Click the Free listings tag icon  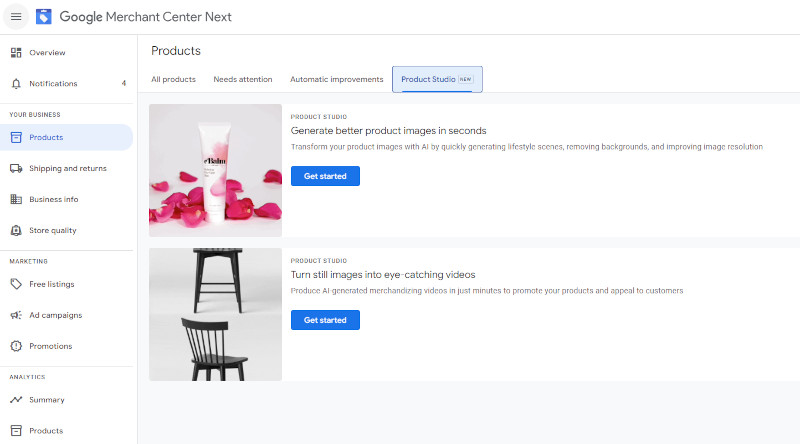point(16,284)
